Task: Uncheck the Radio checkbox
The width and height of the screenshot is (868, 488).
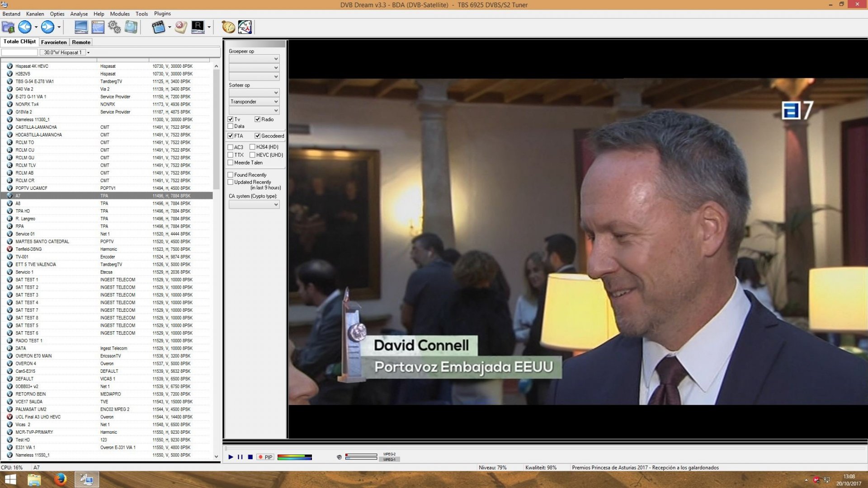Action: [257, 119]
